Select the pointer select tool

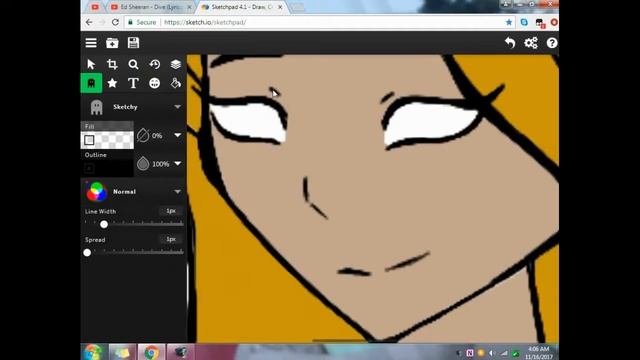click(91, 64)
